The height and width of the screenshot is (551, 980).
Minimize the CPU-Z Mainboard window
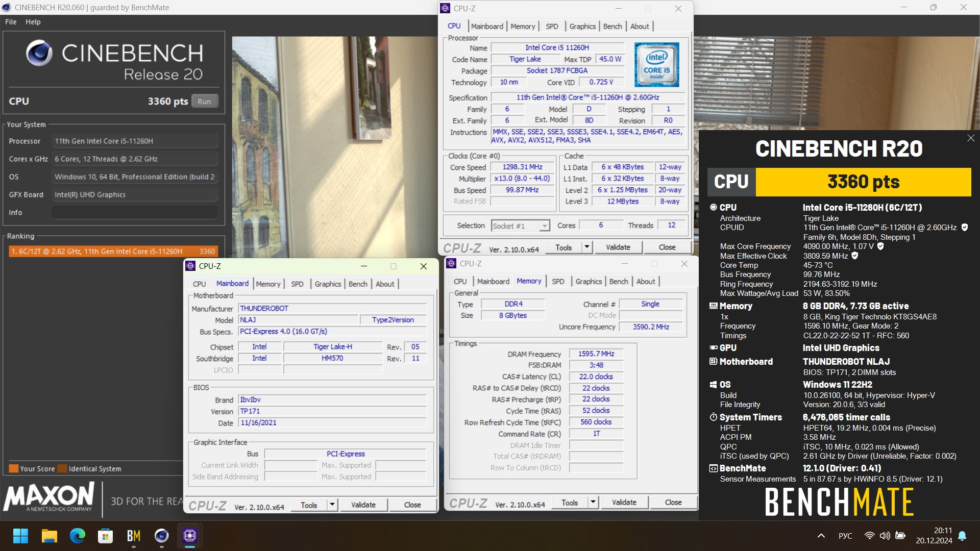[x=363, y=266]
